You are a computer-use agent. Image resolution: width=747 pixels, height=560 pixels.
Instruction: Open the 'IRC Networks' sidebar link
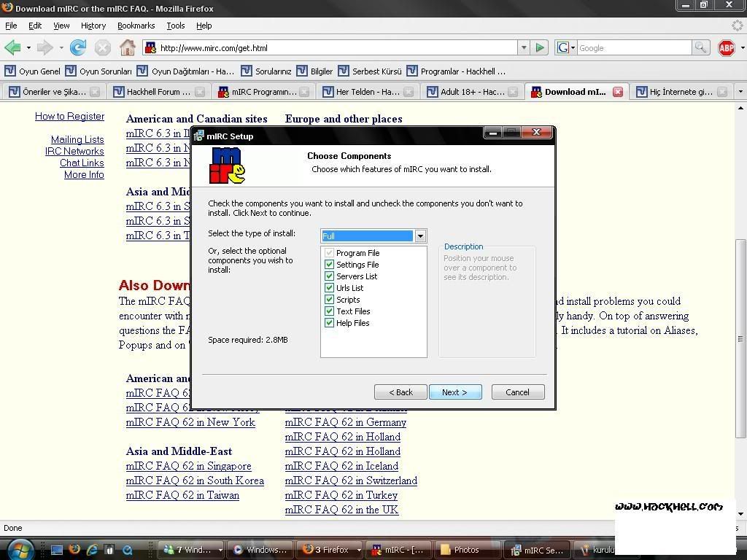[74, 151]
